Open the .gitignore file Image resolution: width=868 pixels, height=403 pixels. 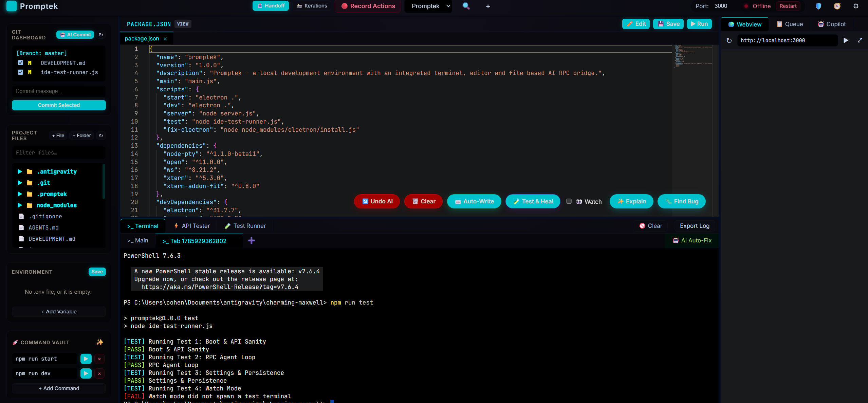45,216
